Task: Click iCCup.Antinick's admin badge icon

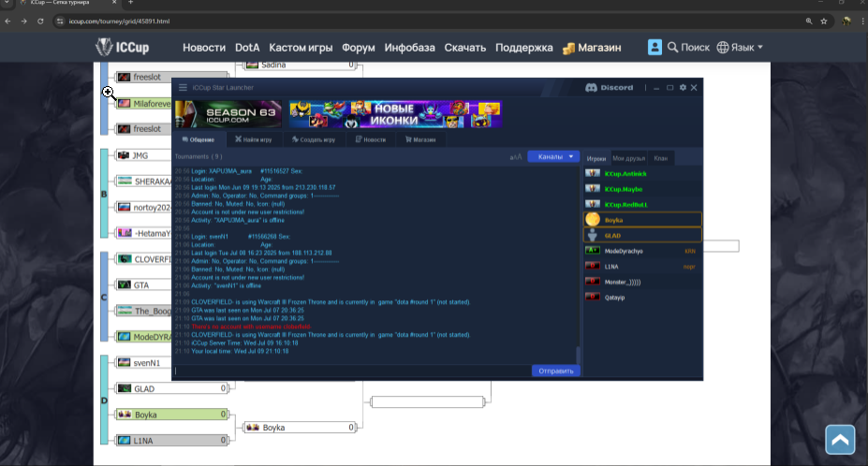Action: point(593,173)
